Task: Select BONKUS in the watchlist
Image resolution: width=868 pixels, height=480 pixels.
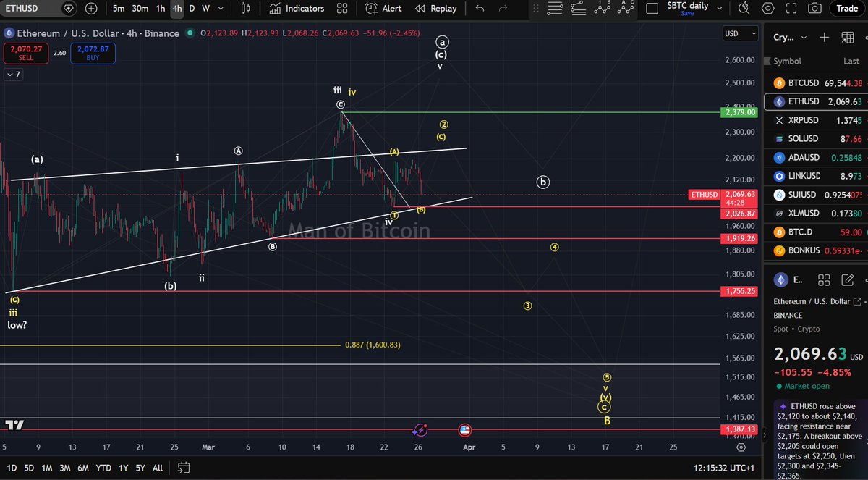Action: click(816, 250)
